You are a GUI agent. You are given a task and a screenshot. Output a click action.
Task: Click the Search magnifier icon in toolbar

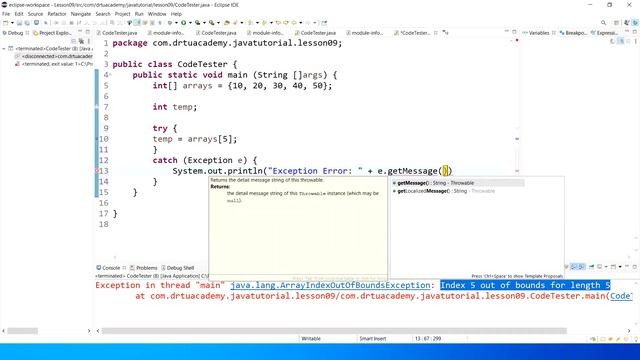coord(603,23)
